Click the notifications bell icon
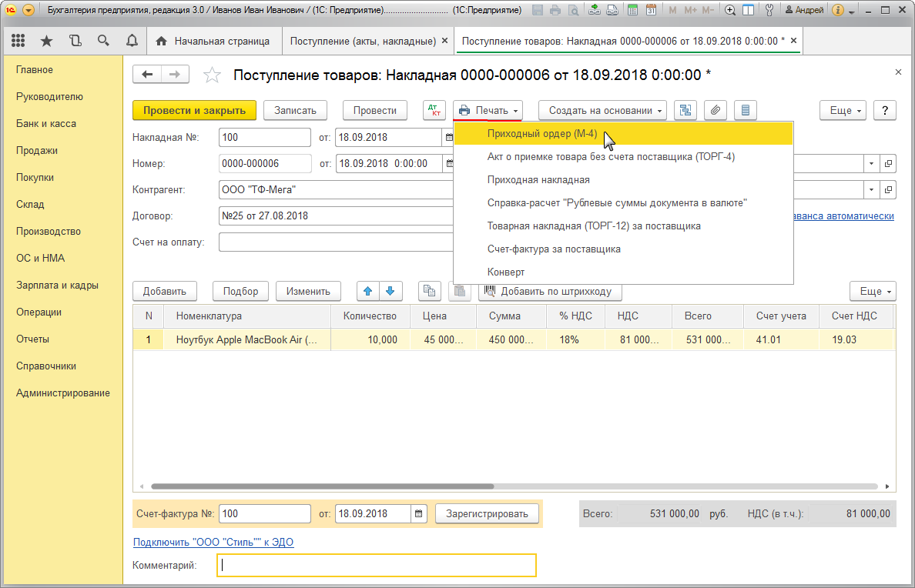 (131, 41)
